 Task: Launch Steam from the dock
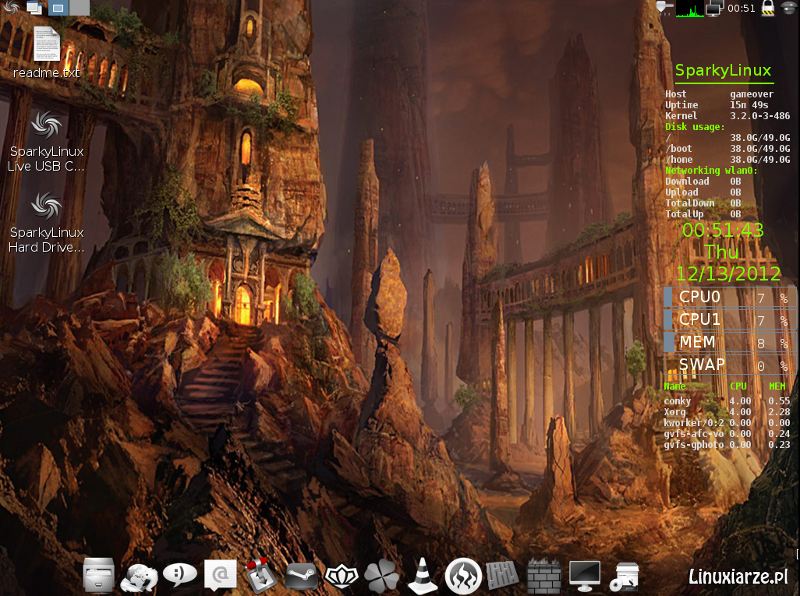pos(302,575)
